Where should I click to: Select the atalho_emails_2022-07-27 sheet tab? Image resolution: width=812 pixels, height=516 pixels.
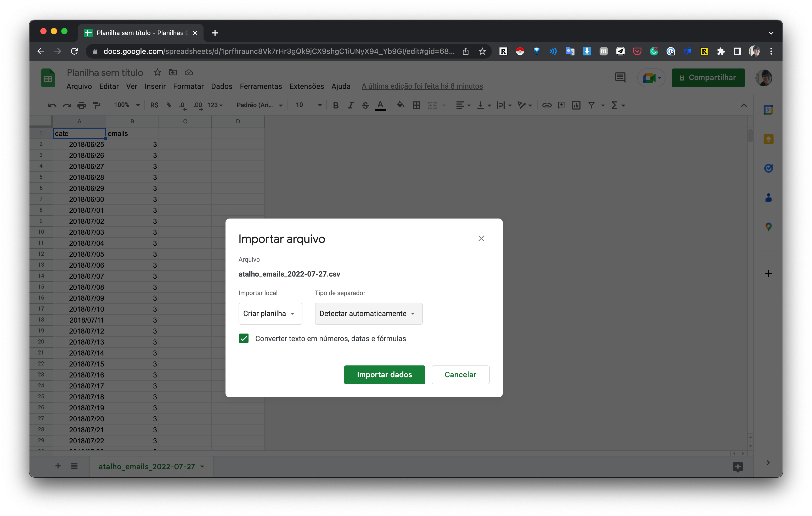point(147,466)
